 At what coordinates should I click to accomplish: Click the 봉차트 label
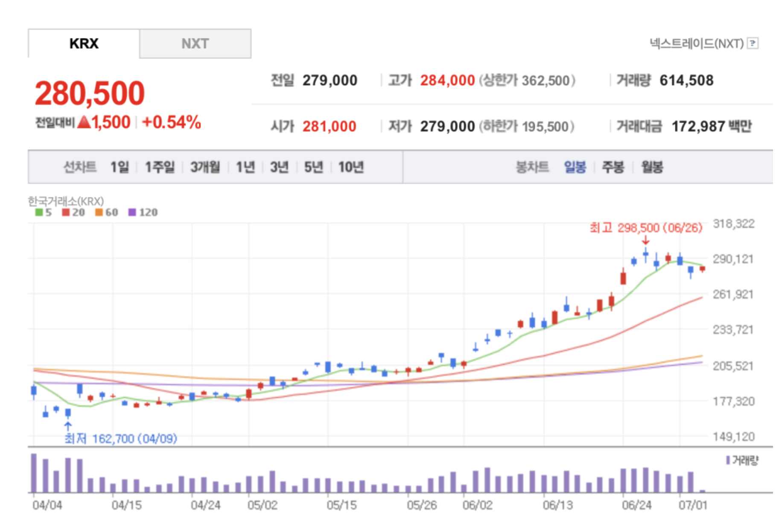(532, 167)
